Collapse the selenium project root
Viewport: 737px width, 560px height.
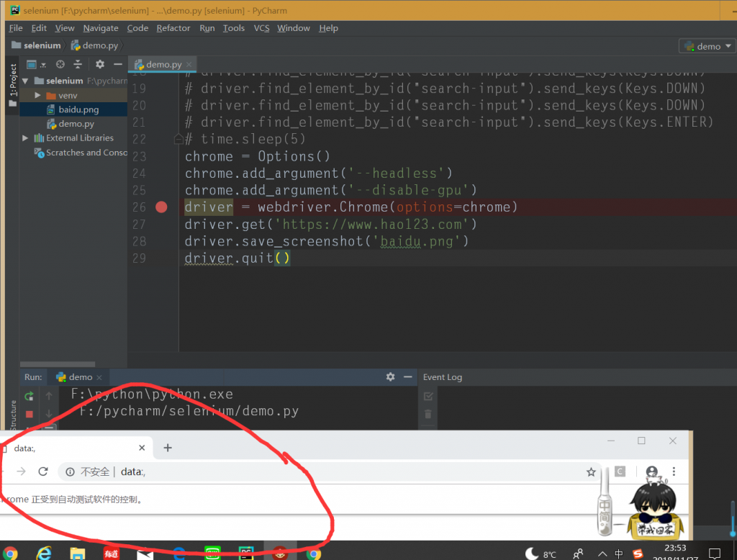tap(25, 81)
